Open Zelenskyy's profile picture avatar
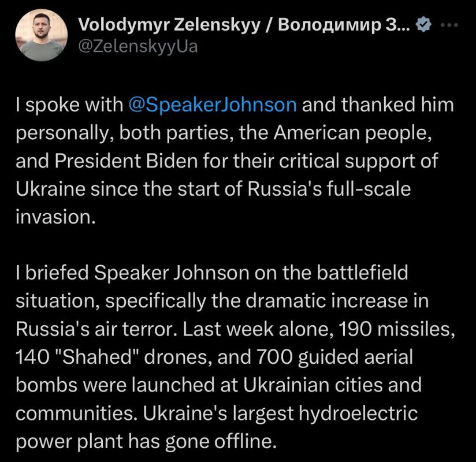The image size is (476, 462). click(x=42, y=35)
